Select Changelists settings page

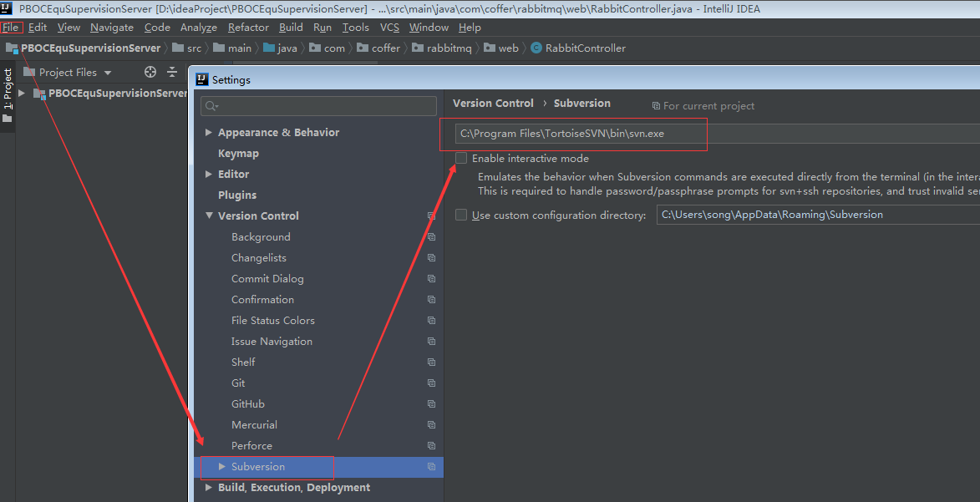click(259, 257)
